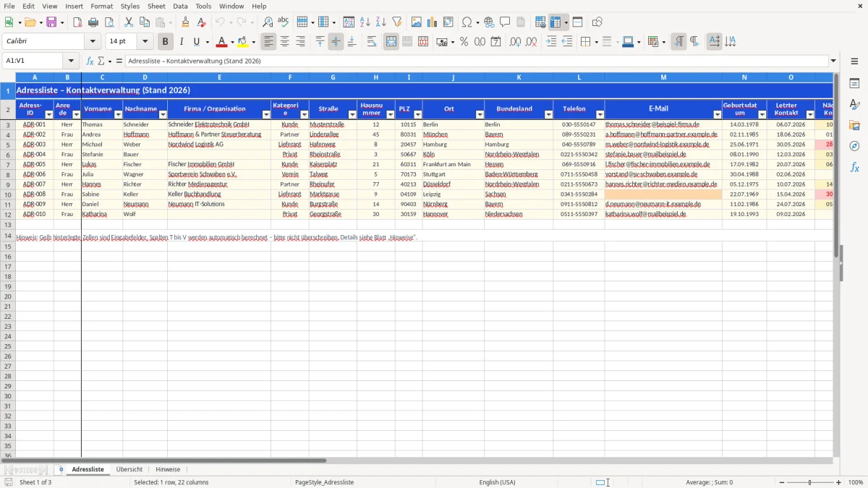Toggle Italic formatting

pos(182,42)
